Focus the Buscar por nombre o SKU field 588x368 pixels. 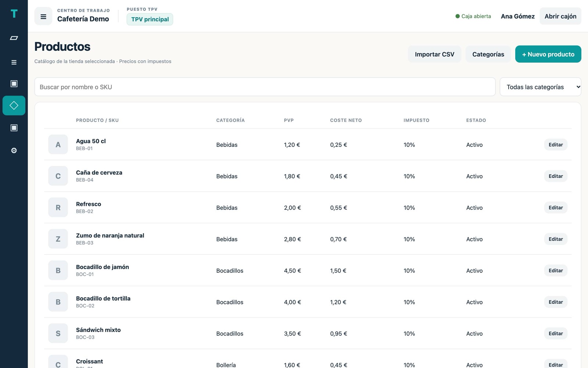pyautogui.click(x=265, y=87)
